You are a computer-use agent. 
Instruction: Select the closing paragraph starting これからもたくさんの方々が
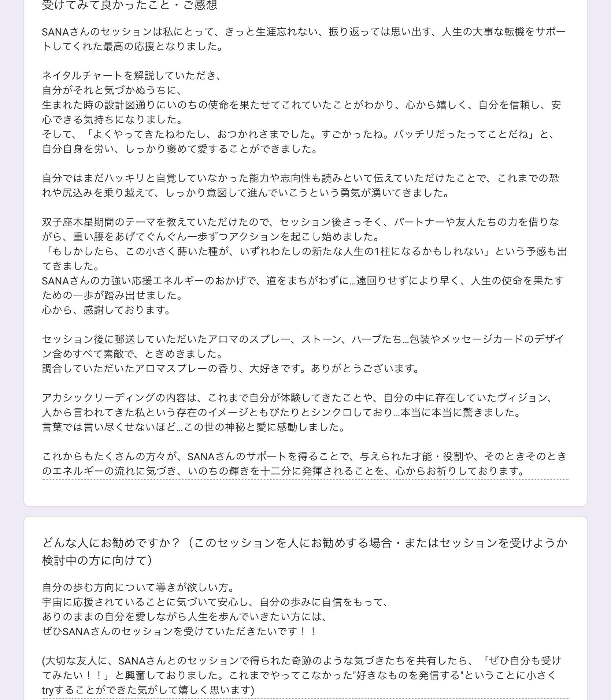(304, 464)
